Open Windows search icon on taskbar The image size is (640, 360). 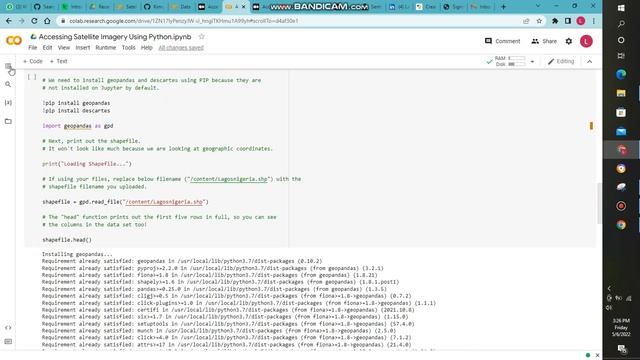[621, 24]
